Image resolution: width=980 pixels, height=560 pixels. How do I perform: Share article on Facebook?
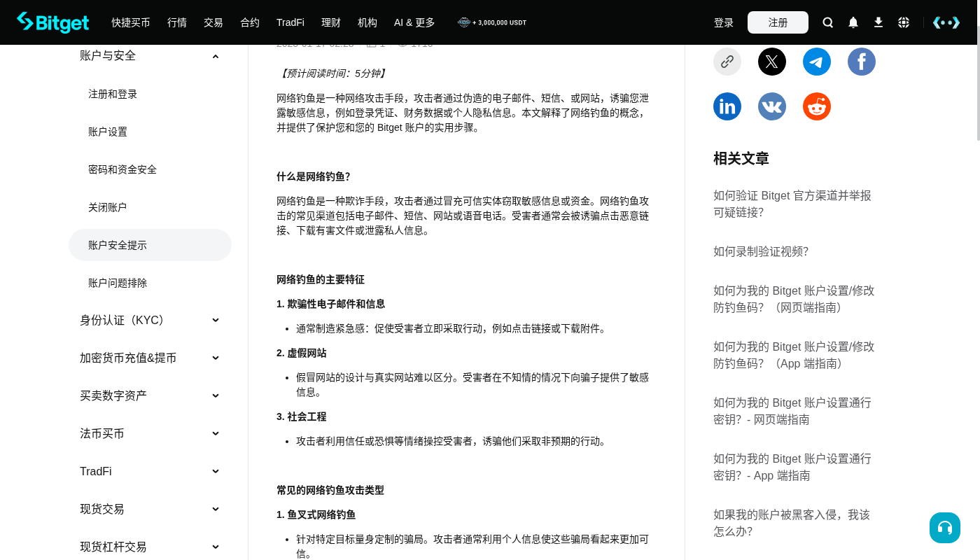(862, 62)
